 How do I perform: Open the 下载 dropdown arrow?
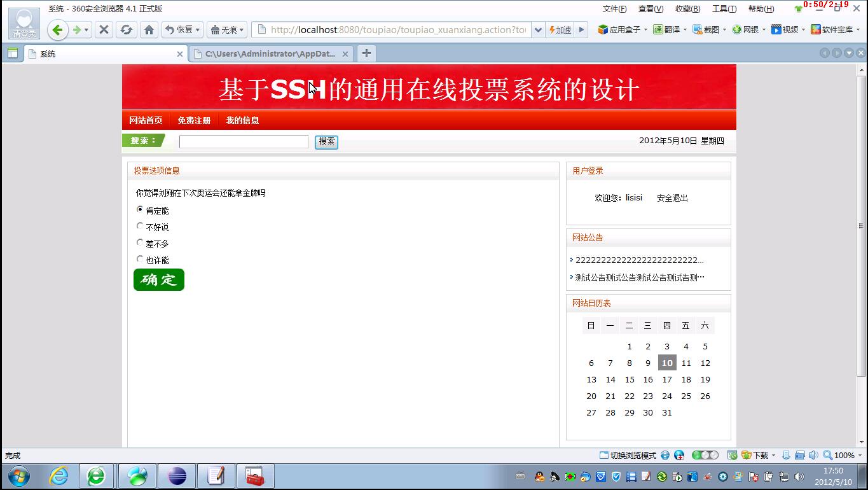(x=773, y=456)
